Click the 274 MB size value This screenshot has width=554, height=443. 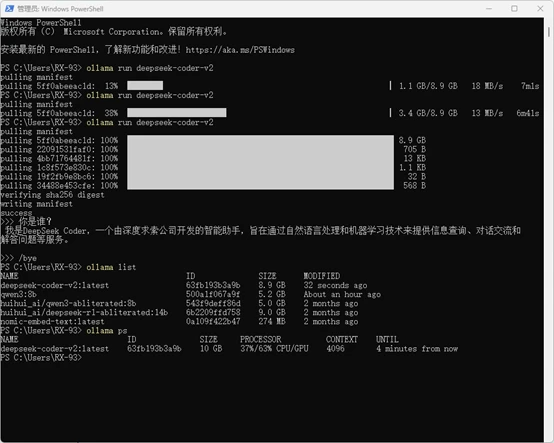coord(272,321)
